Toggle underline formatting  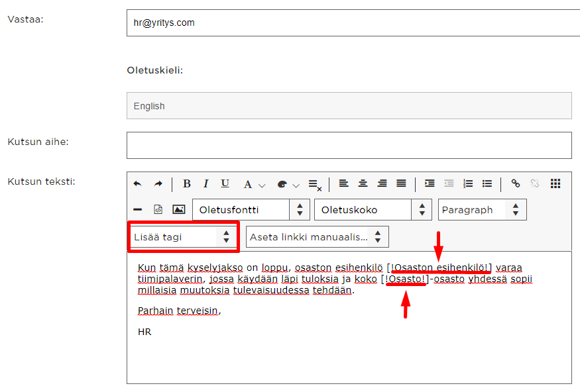[x=225, y=183]
